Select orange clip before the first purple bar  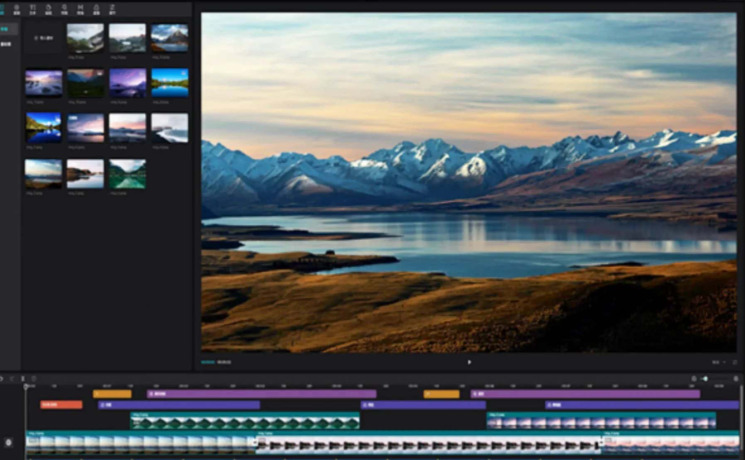[x=112, y=394]
